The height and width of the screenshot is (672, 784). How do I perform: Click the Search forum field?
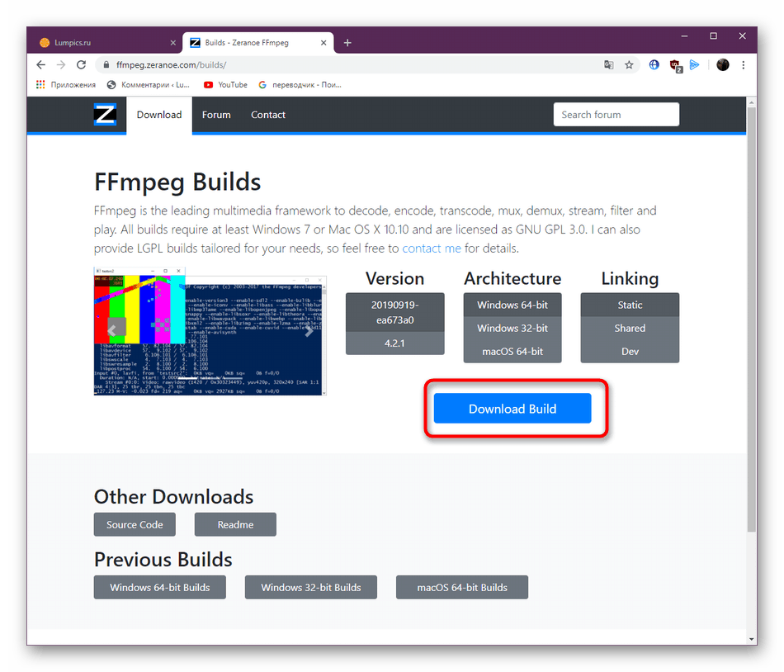click(x=616, y=115)
